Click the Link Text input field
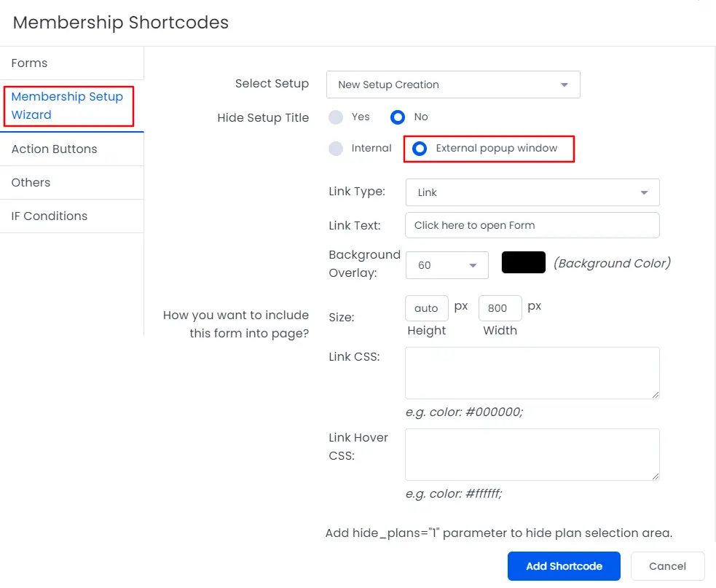716x588 pixels. [532, 225]
